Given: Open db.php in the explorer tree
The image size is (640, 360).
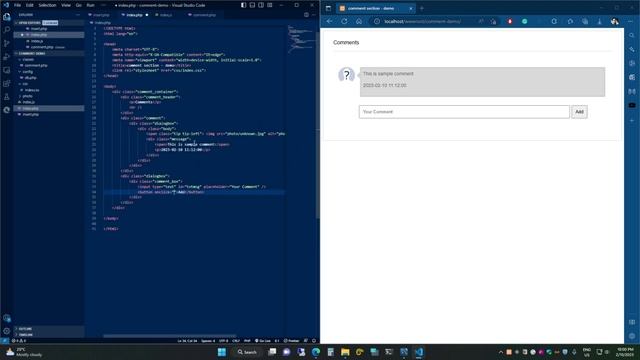Looking at the screenshot, I should click(x=31, y=78).
